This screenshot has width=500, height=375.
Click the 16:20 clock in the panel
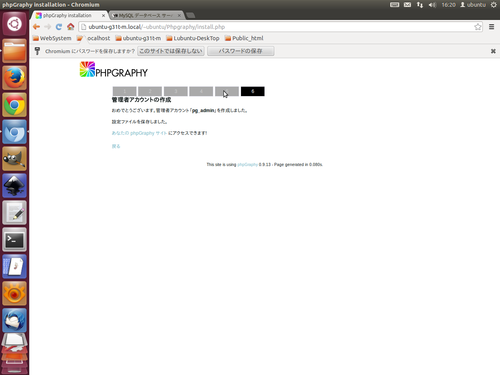(x=448, y=5)
